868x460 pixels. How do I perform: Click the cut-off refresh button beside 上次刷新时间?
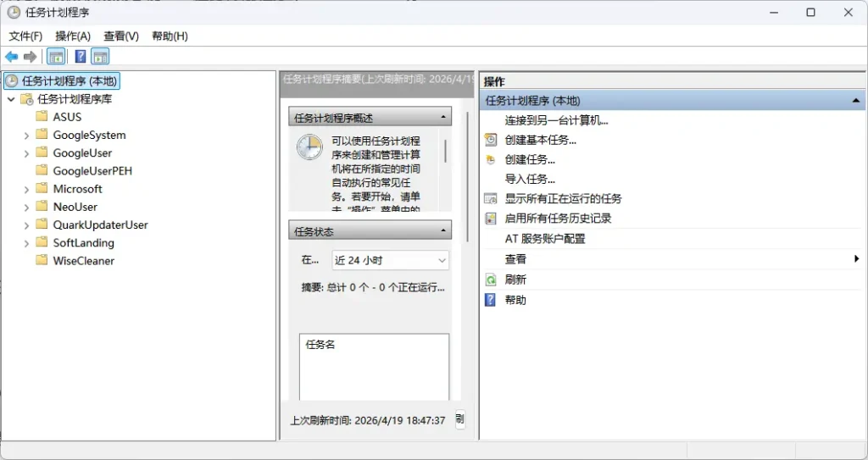point(460,419)
